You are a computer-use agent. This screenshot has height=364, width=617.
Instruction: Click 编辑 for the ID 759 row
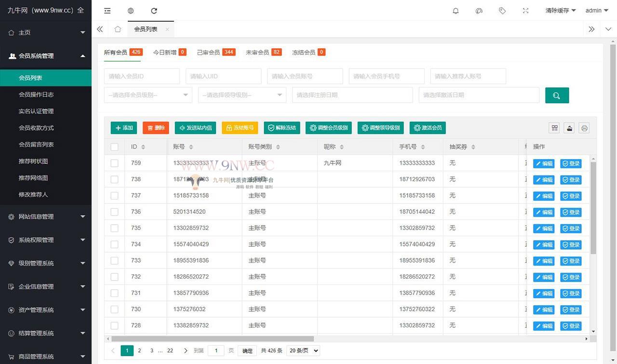[x=544, y=163]
